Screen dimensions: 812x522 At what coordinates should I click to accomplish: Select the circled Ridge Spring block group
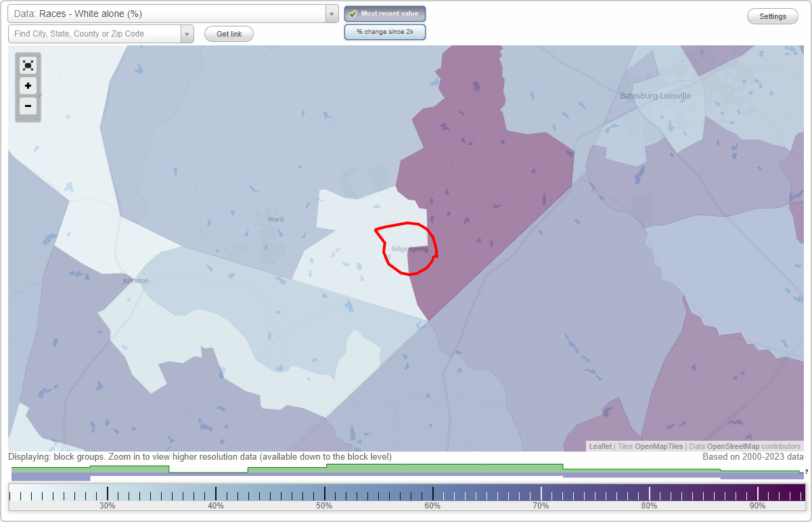point(406,251)
